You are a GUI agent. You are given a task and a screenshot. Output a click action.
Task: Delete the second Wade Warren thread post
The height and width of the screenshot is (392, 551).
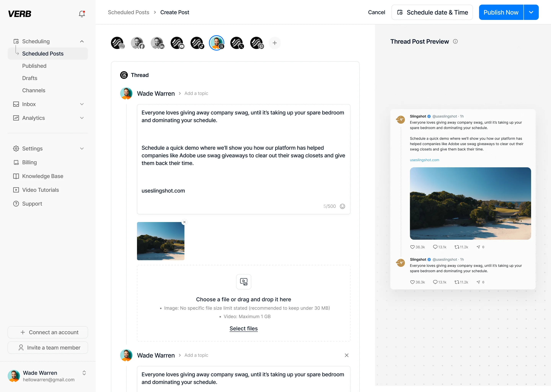click(x=347, y=355)
